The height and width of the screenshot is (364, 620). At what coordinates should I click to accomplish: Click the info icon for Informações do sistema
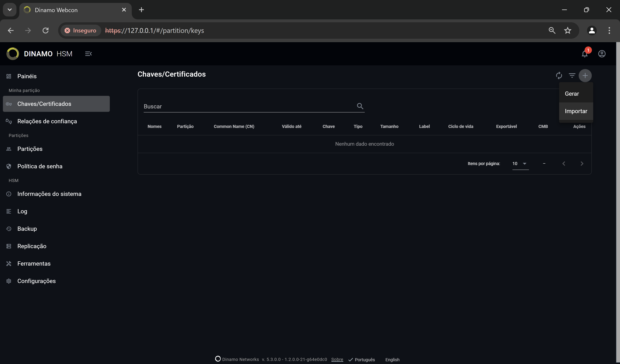coord(9,194)
